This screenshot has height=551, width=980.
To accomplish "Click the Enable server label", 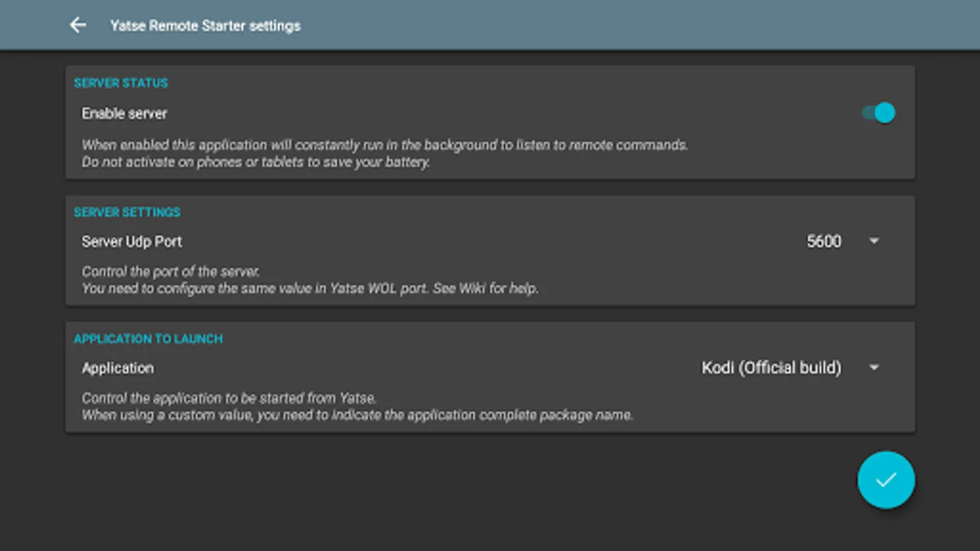I will click(124, 113).
